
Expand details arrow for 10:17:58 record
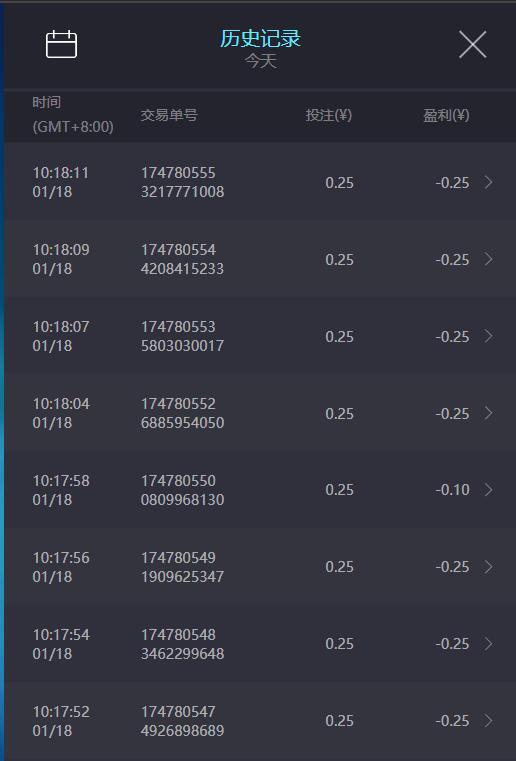[488, 490]
